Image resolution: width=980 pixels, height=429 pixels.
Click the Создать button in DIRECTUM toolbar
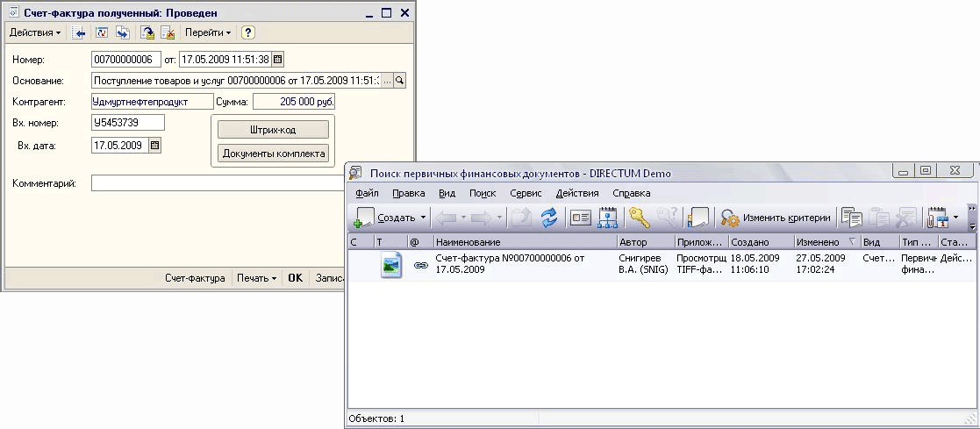click(384, 218)
